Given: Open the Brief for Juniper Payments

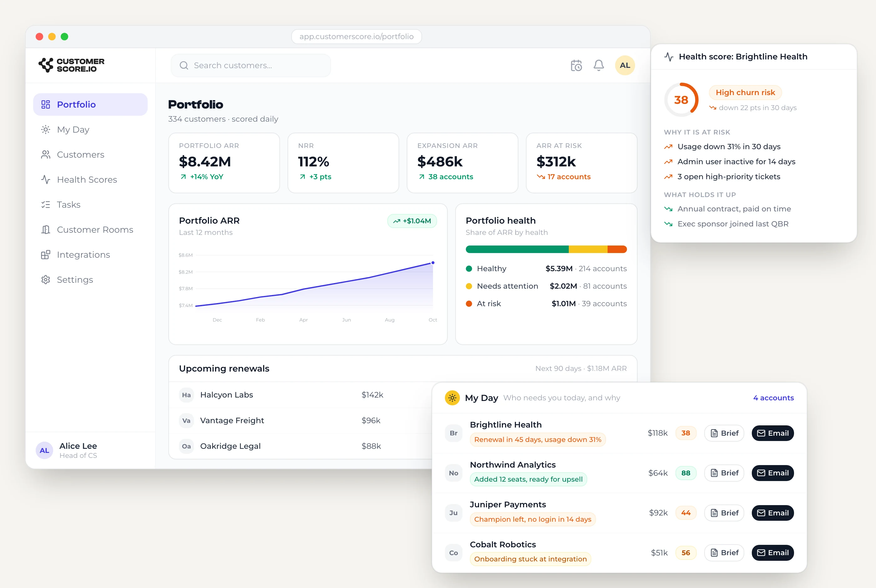Looking at the screenshot, I should [724, 513].
